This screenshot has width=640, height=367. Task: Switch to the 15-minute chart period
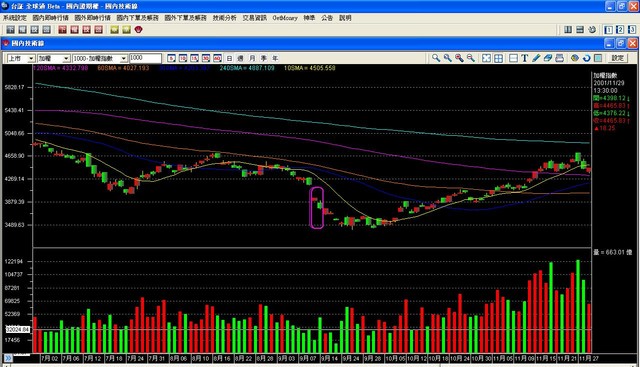pos(194,58)
